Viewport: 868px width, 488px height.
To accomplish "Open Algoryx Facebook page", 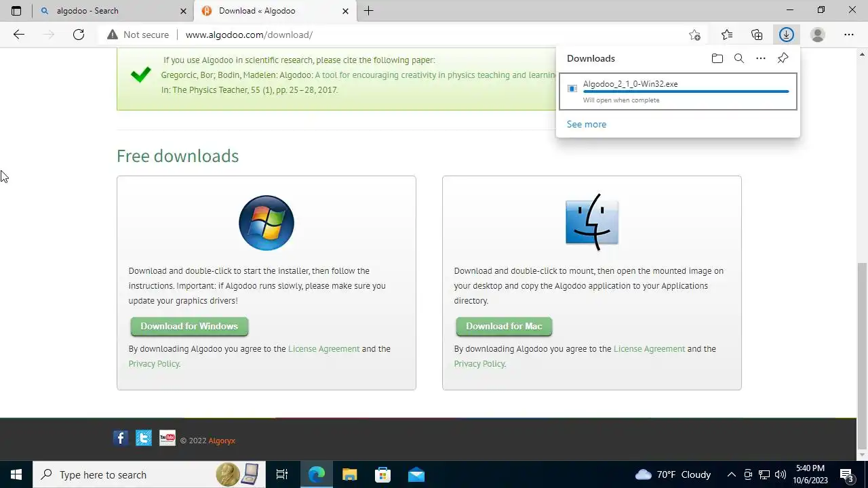I will click(x=121, y=438).
